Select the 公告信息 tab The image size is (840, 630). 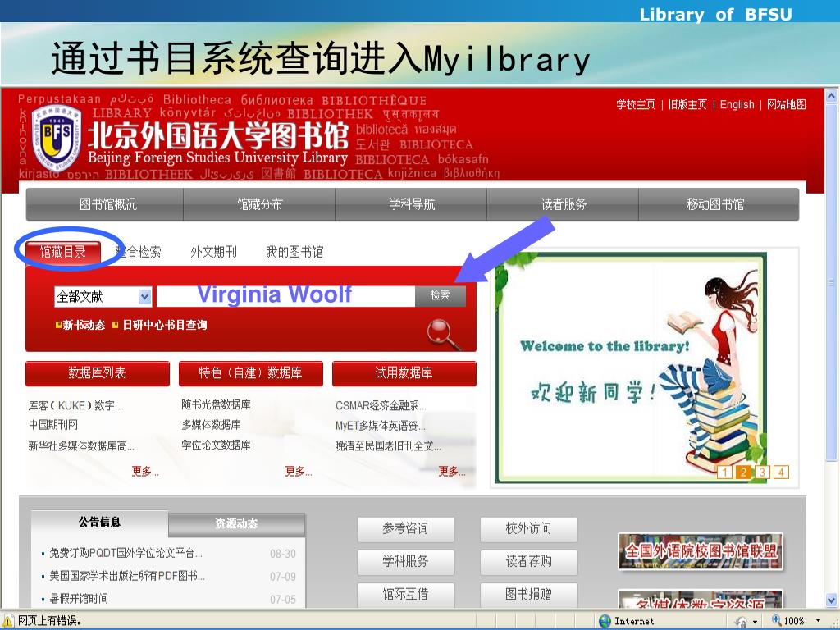(99, 523)
